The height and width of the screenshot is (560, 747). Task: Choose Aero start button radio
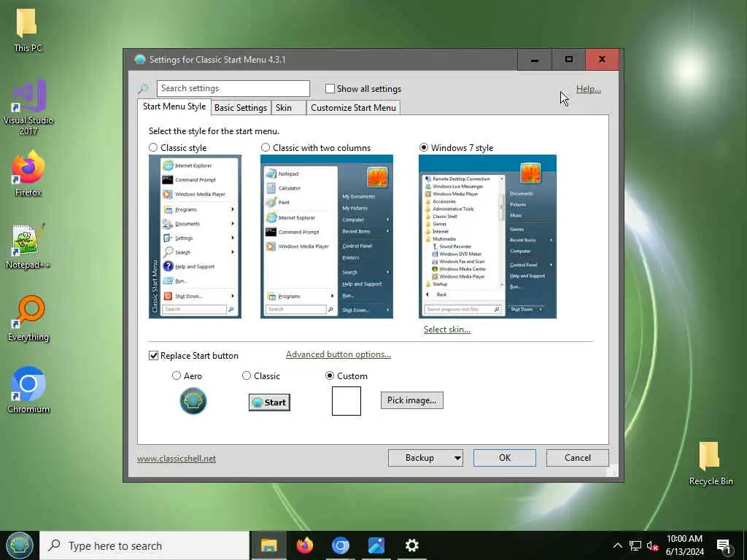pos(177,376)
